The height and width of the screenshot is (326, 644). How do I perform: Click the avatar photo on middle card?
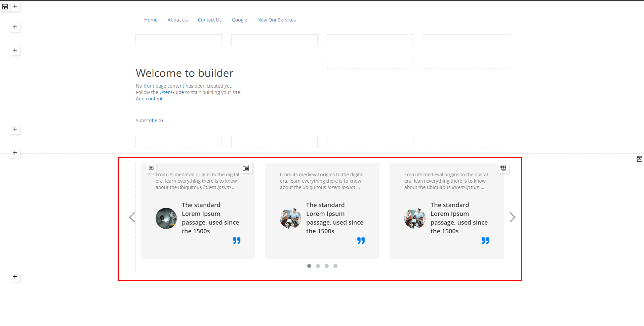coord(290,218)
